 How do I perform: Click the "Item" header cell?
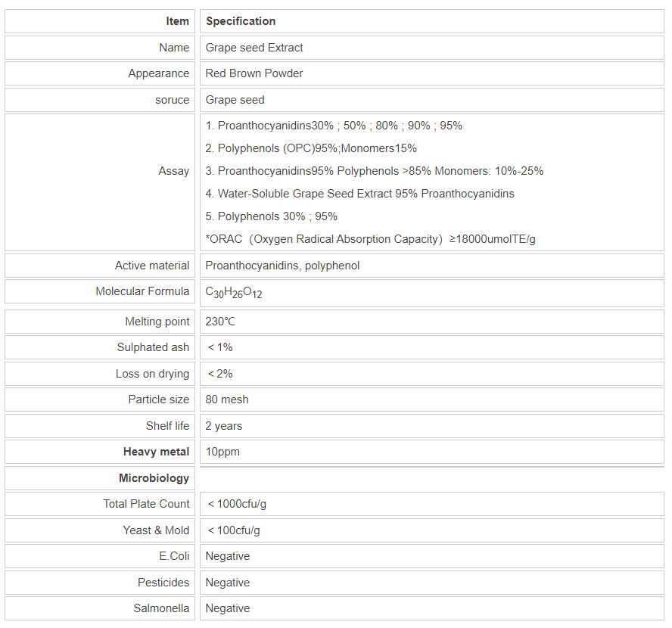pos(178,21)
